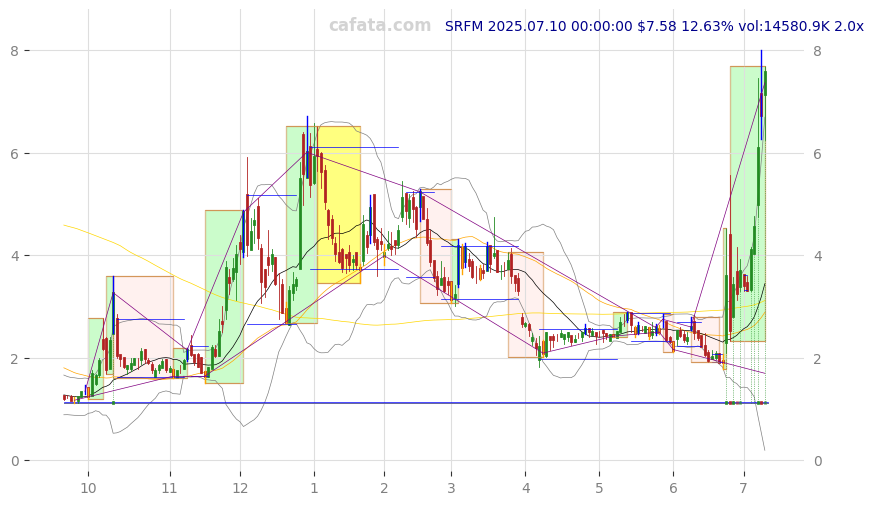Click the left y-axis label 6
This screenshot has height=505, width=874.
pos(15,153)
